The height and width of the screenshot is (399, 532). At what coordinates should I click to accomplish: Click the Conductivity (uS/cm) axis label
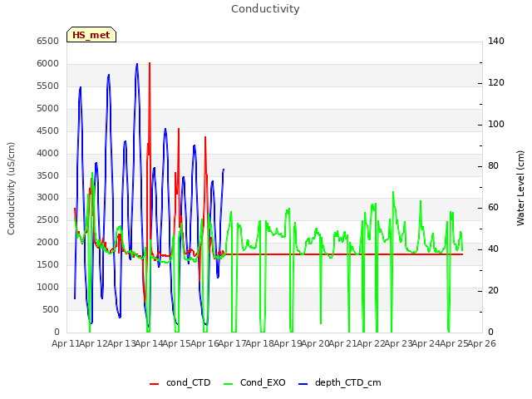click(x=11, y=189)
